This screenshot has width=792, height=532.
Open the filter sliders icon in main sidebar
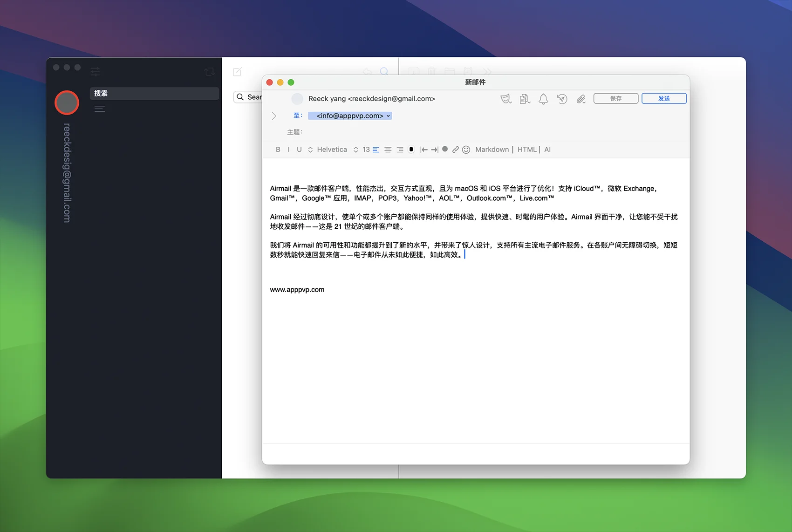[95, 72]
